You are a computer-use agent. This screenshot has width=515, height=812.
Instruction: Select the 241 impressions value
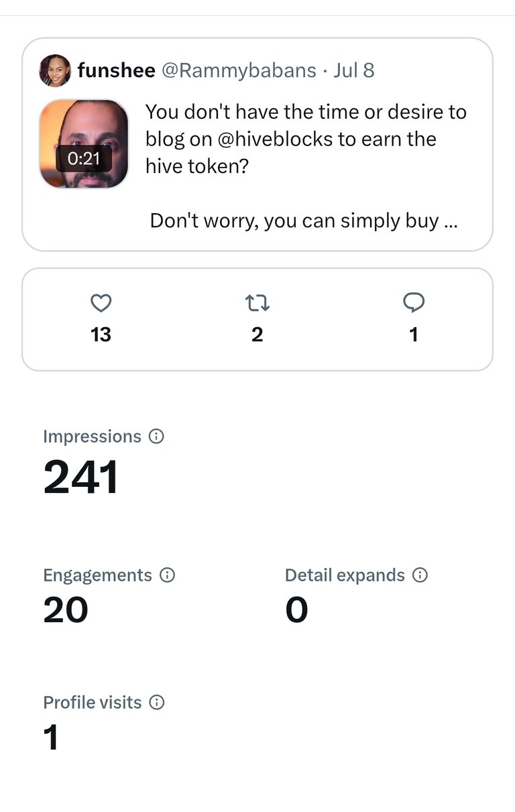(81, 477)
